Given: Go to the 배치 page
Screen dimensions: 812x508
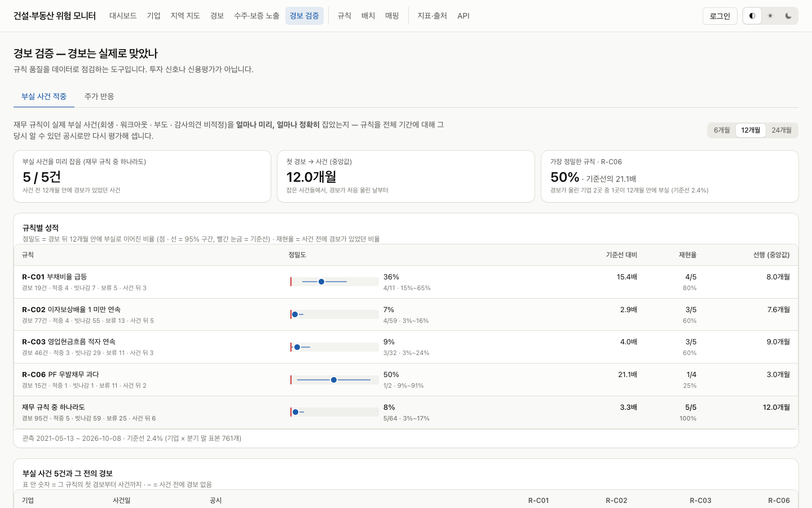Looking at the screenshot, I should [368, 16].
